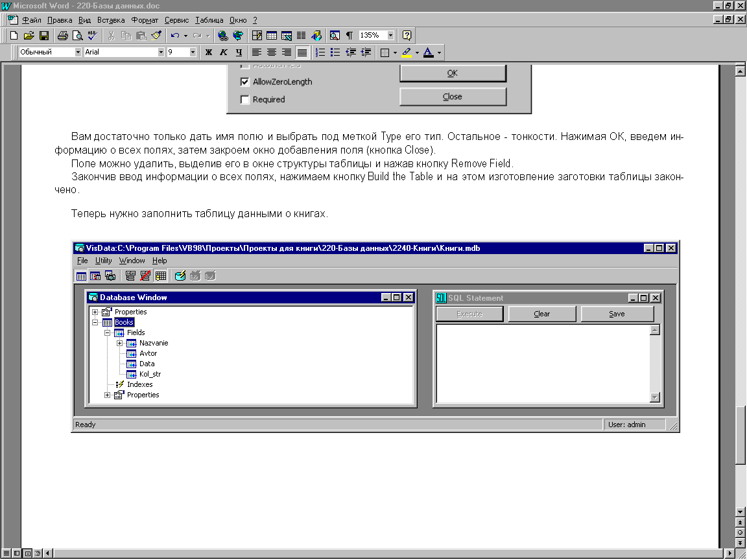Click the Snapshot camera icon in VisData toolbar

pos(110,275)
